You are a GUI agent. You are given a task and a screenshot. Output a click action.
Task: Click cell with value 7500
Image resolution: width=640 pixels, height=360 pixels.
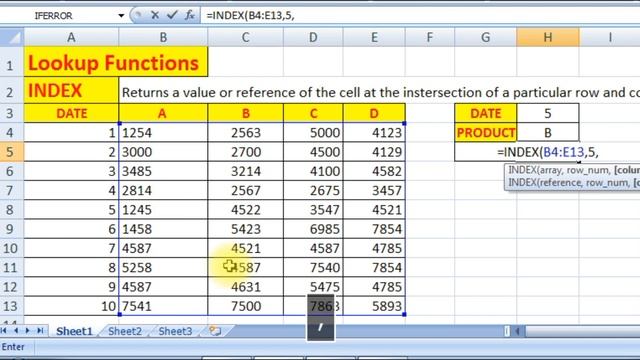point(245,306)
